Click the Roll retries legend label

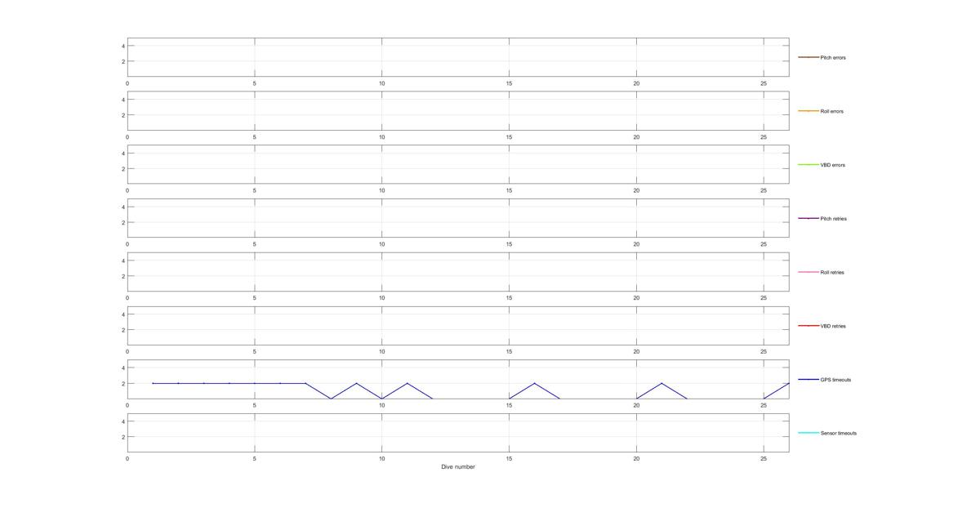pos(832,273)
